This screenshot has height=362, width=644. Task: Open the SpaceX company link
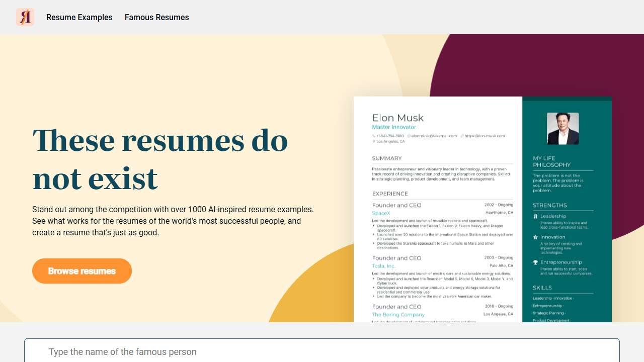380,213
